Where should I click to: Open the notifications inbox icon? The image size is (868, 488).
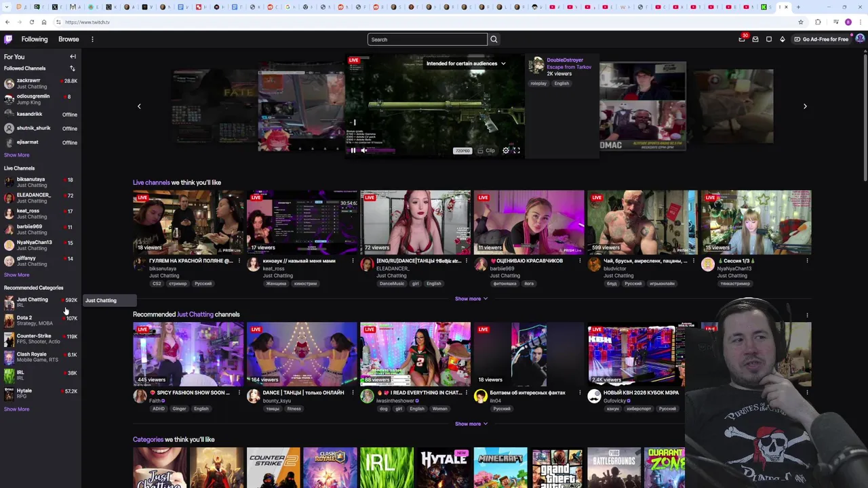click(755, 39)
